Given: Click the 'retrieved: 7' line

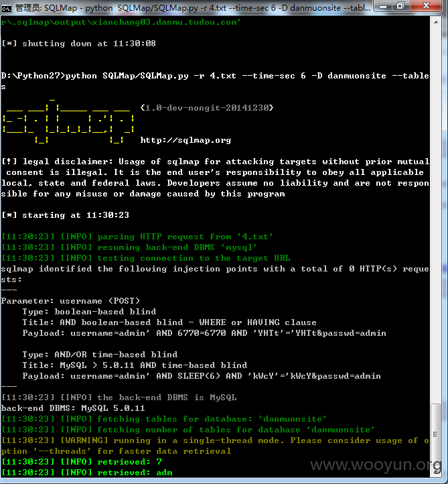Looking at the screenshot, I should tap(82, 462).
